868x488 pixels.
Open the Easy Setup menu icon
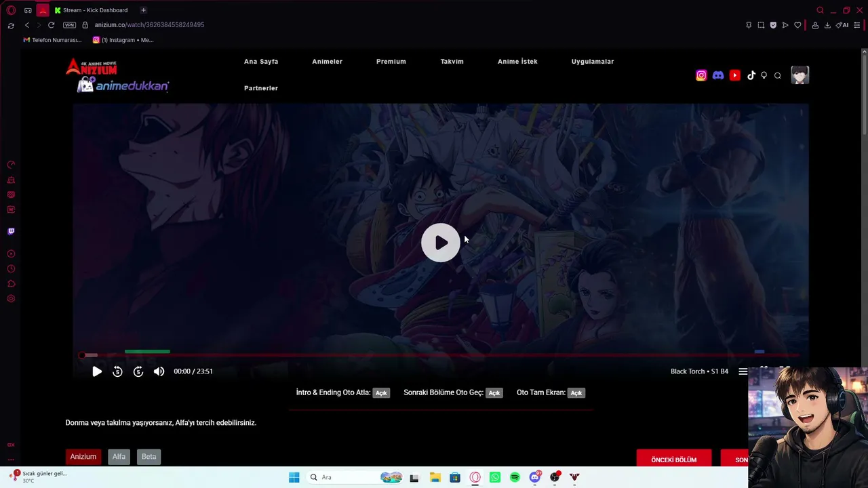coord(857,25)
